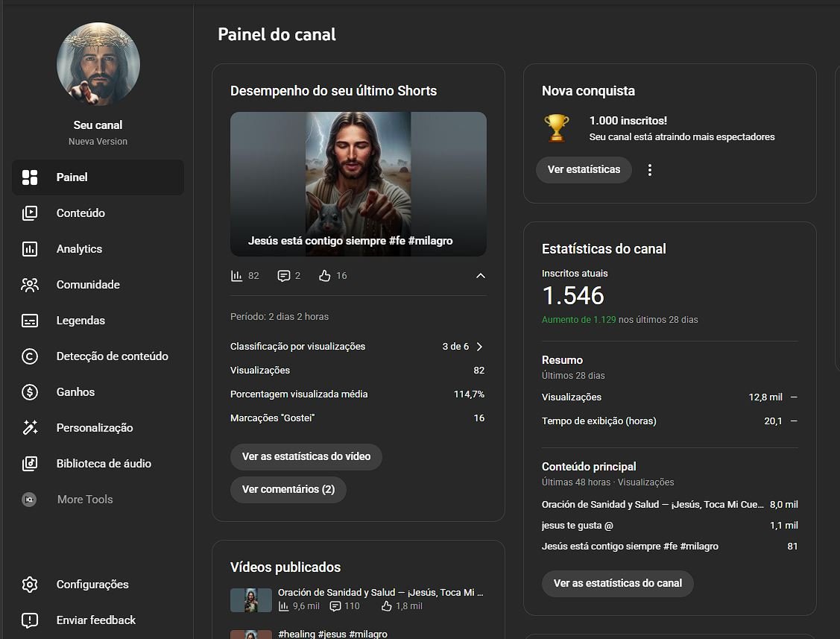This screenshot has height=639, width=840.
Task: Click Aumento de 1.129 subscriber growth text
Action: coord(578,320)
